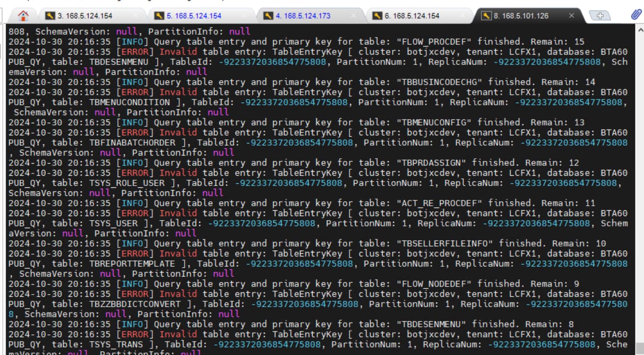
Task: Click "TBMENUCONFIG" table name in log
Action: pos(434,122)
